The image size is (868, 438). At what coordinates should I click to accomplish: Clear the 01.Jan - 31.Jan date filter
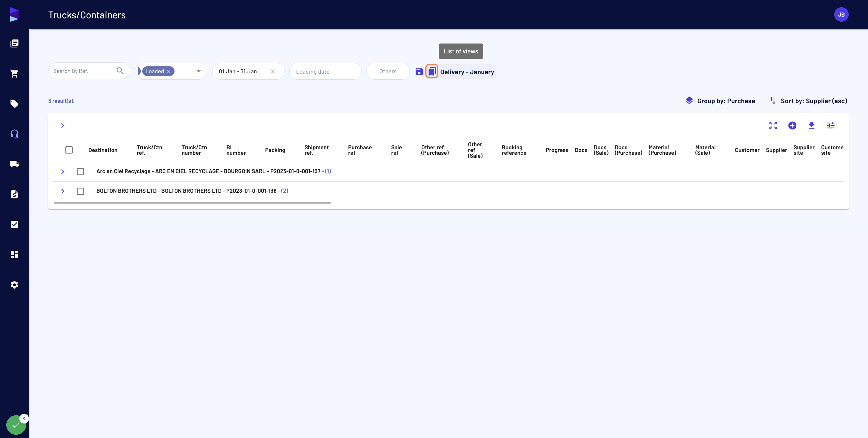click(x=273, y=71)
